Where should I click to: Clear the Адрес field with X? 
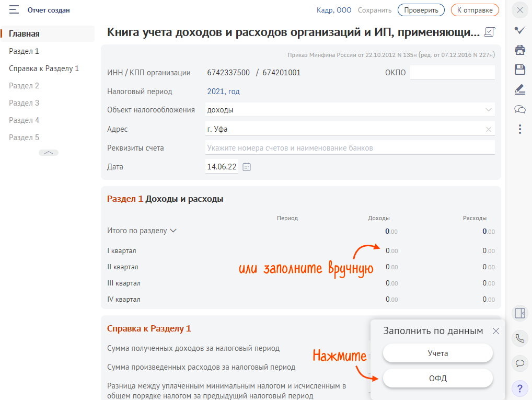click(x=489, y=129)
